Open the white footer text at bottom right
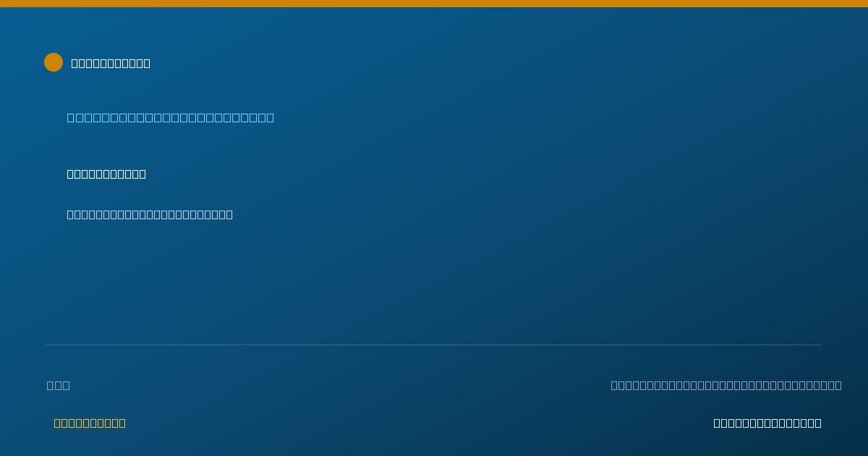Image resolution: width=868 pixels, height=456 pixels. point(767,423)
